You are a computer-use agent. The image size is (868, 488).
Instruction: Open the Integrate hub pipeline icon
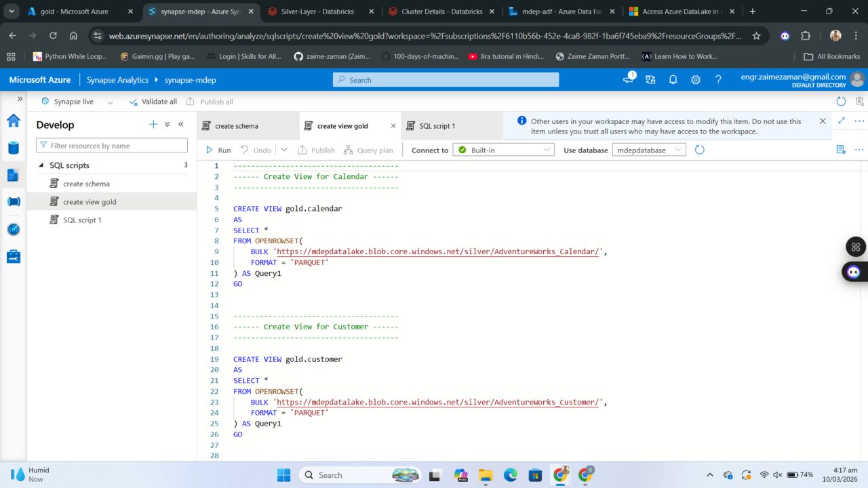click(14, 201)
